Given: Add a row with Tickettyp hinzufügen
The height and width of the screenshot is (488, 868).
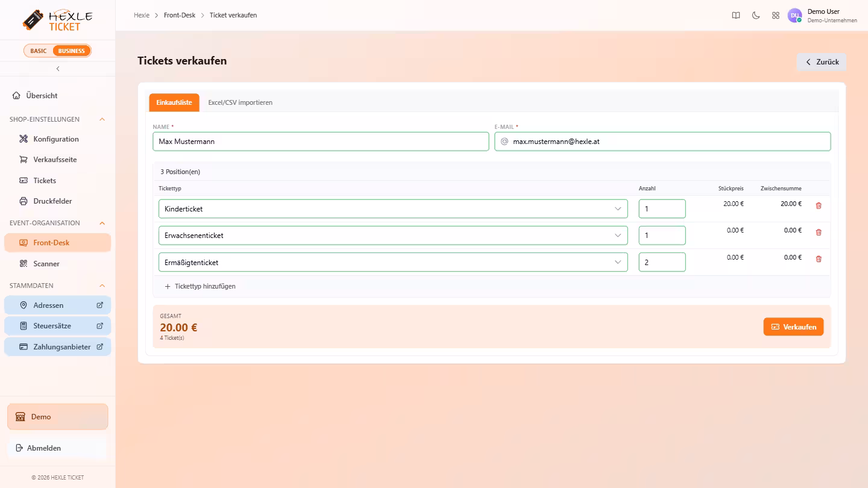Looking at the screenshot, I should pos(200,286).
